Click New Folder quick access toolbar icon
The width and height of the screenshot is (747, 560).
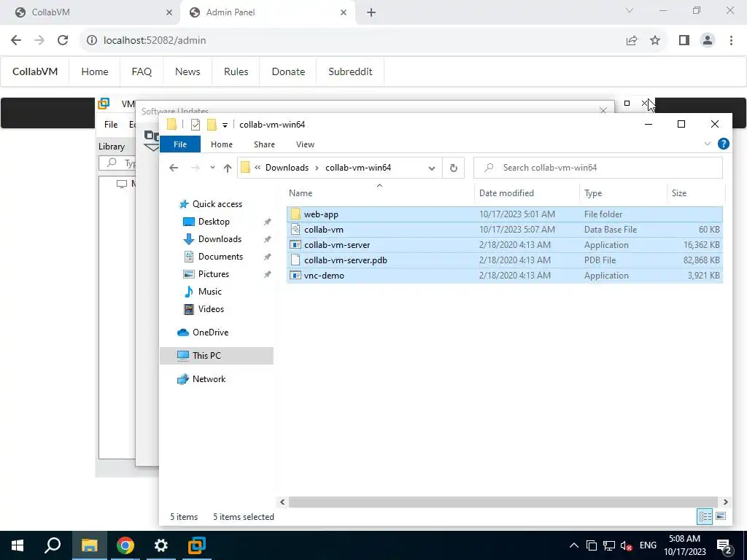pyautogui.click(x=212, y=125)
